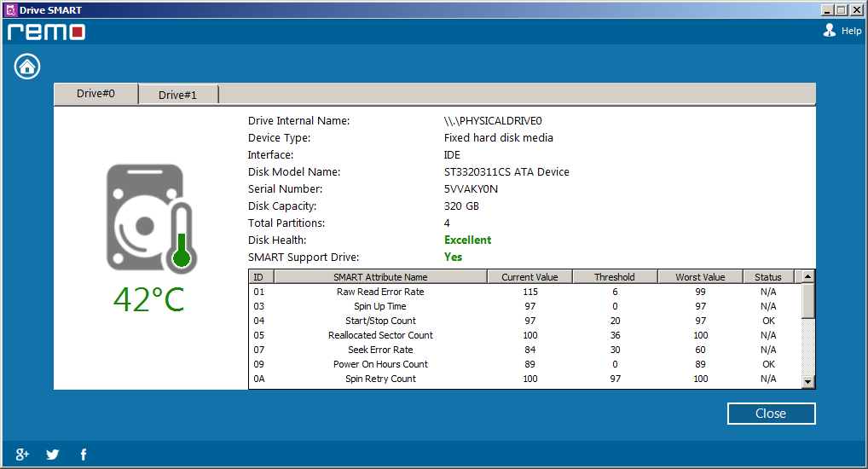The height and width of the screenshot is (469, 868).
Task: Sort by Current Value column header
Action: pyautogui.click(x=529, y=277)
